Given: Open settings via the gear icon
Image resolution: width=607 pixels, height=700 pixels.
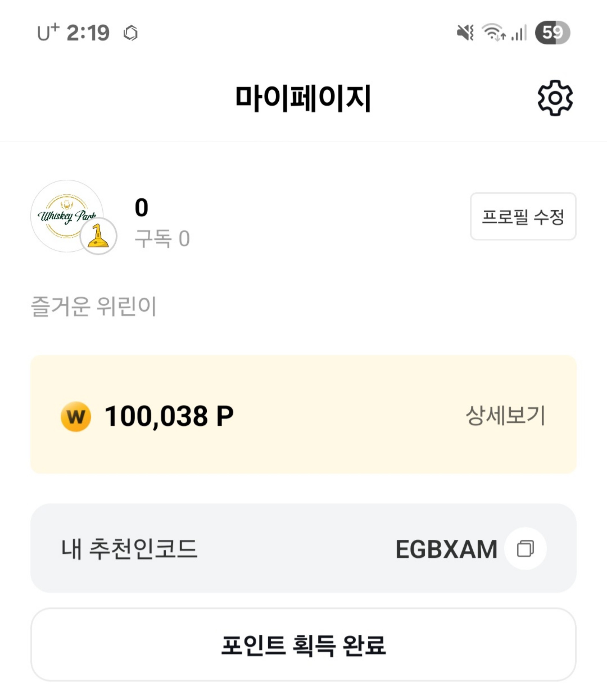Looking at the screenshot, I should (555, 98).
